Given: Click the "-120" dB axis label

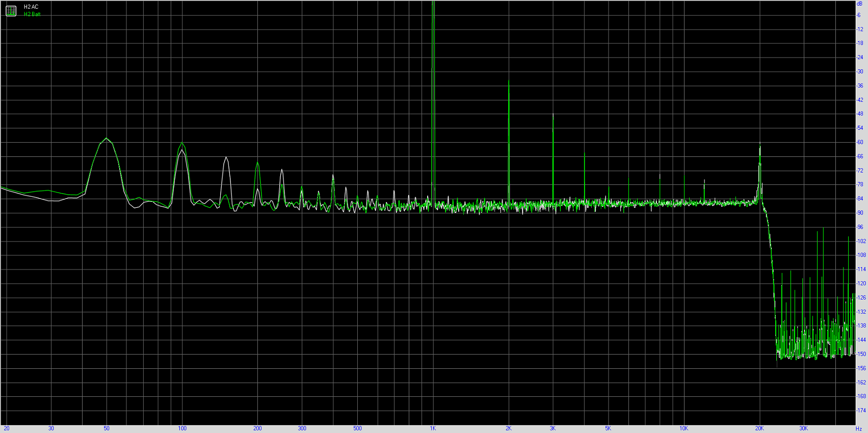Looking at the screenshot, I should pos(861,283).
